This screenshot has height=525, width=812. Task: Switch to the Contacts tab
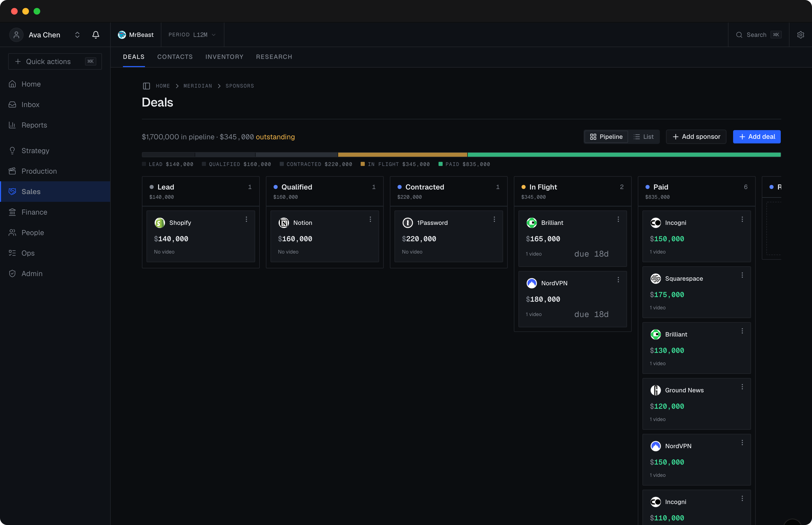175,57
